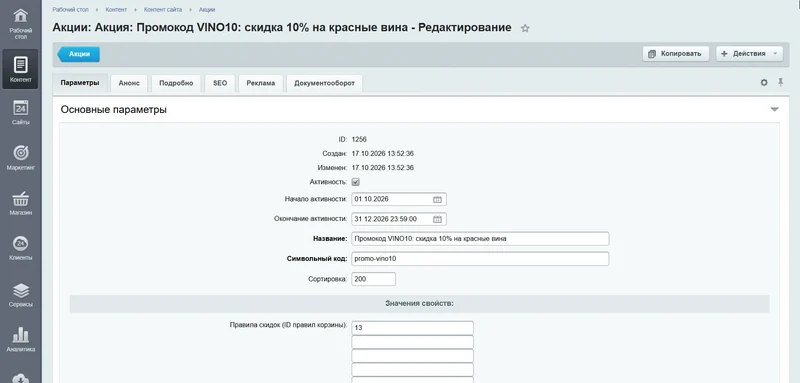Screen dimensions: 800x383
Task: Switch to the SEO tab
Action: click(x=220, y=83)
